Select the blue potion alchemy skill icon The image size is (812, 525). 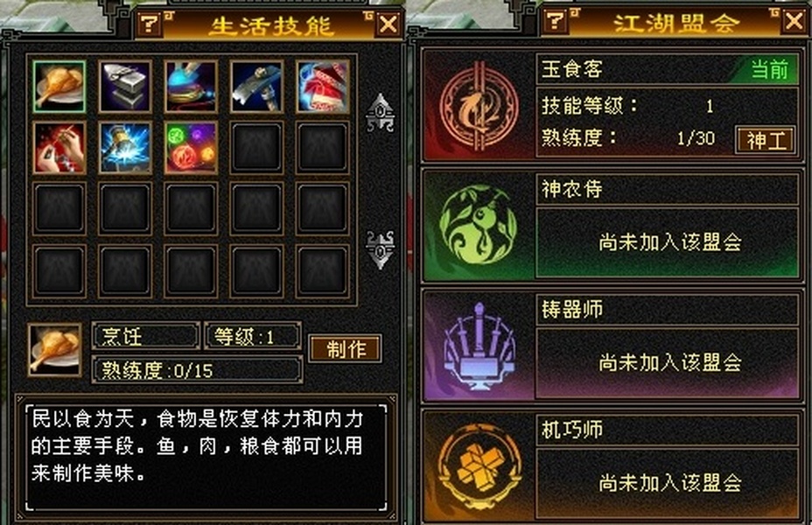pyautogui.click(x=191, y=87)
